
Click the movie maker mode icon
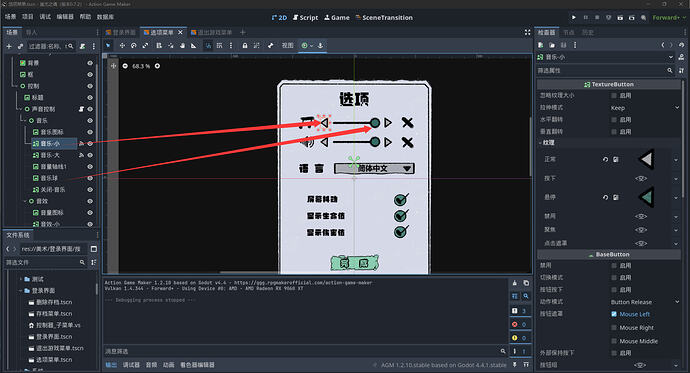(x=643, y=18)
